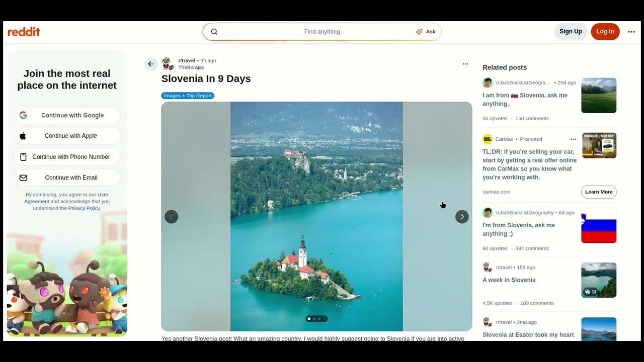Screen dimensions: 644x362
Task: Click Learn More on the CarMax ad
Action: tap(599, 192)
